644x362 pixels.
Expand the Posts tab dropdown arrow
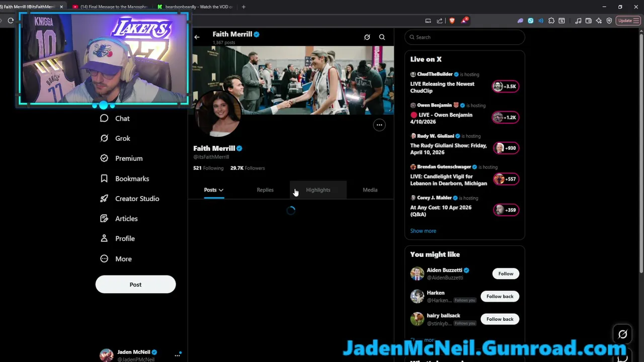pos(221,190)
